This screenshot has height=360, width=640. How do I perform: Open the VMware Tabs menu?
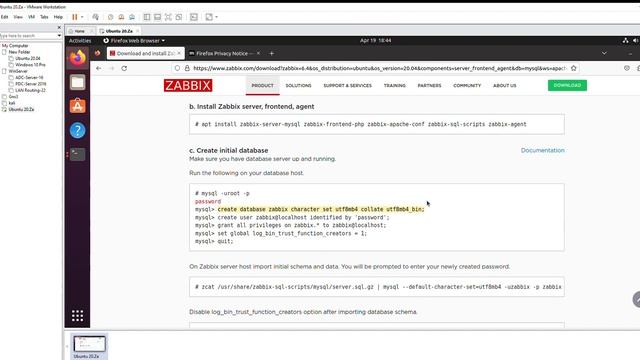pos(44,17)
